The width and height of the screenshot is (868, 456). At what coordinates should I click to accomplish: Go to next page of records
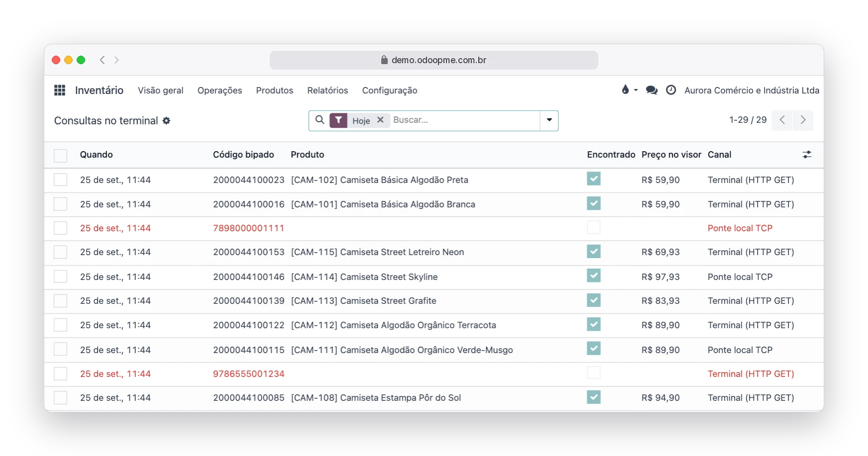pyautogui.click(x=803, y=120)
